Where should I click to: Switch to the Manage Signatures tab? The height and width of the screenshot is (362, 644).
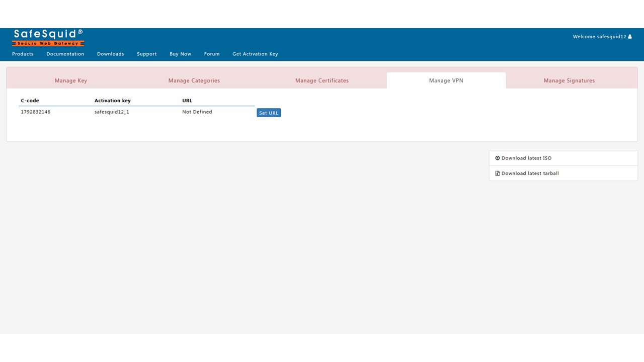570,80
